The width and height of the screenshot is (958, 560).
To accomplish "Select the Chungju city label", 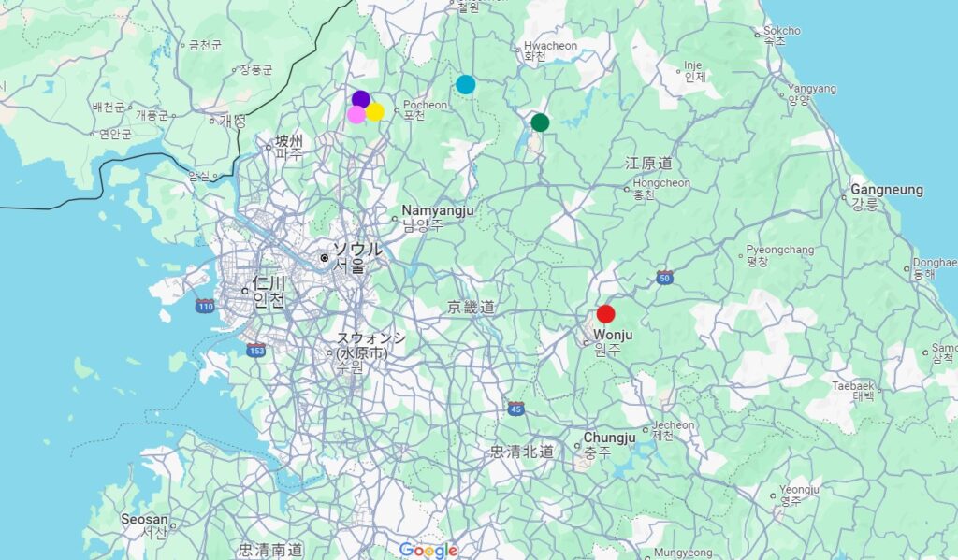I will click(609, 438).
